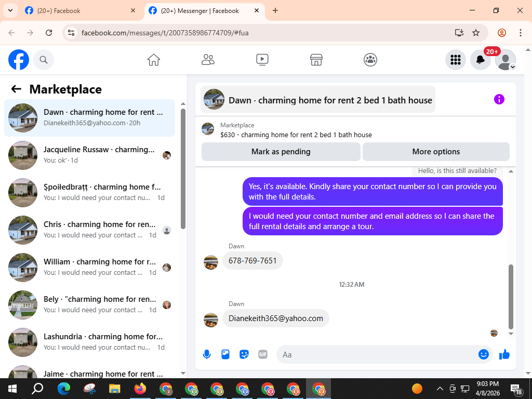The image size is (532, 399).
Task: Select the Şpoiłedbratț conversation
Action: (89, 192)
